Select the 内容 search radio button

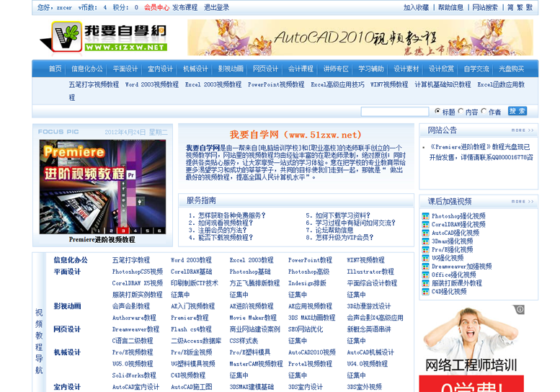(x=461, y=112)
